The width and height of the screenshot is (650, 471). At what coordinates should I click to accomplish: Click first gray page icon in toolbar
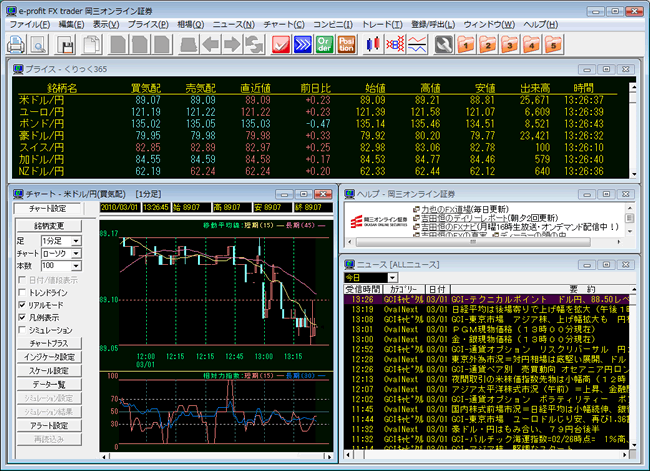click(118, 44)
